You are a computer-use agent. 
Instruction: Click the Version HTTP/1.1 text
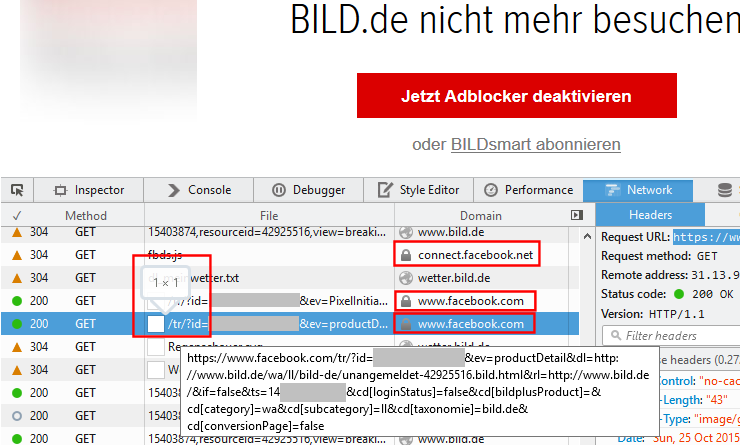point(676,314)
